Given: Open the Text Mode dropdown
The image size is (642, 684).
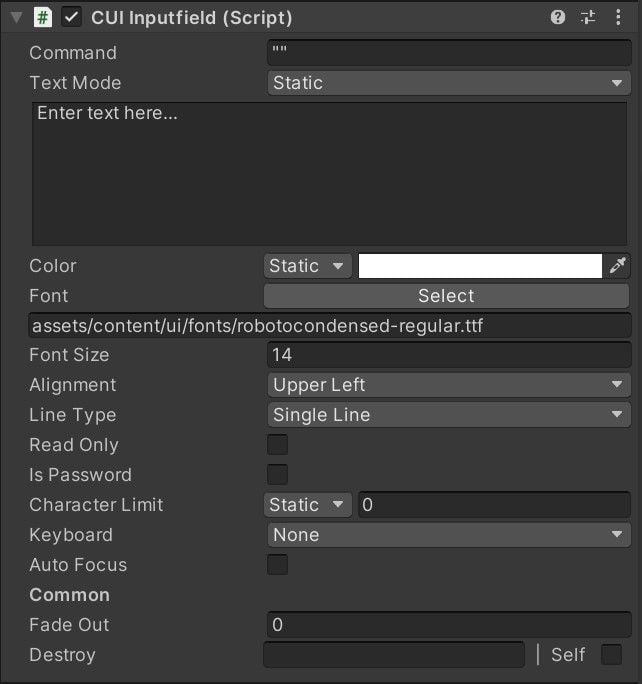Looking at the screenshot, I should pyautogui.click(x=449, y=83).
